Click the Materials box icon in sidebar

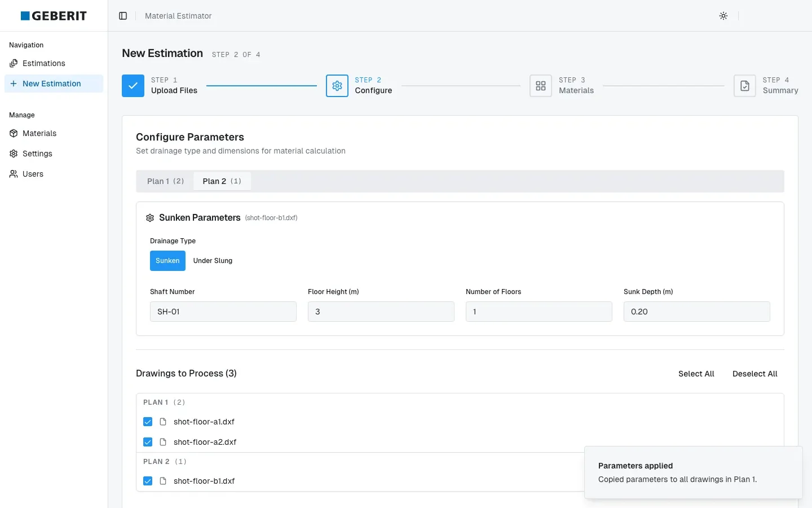(x=14, y=133)
